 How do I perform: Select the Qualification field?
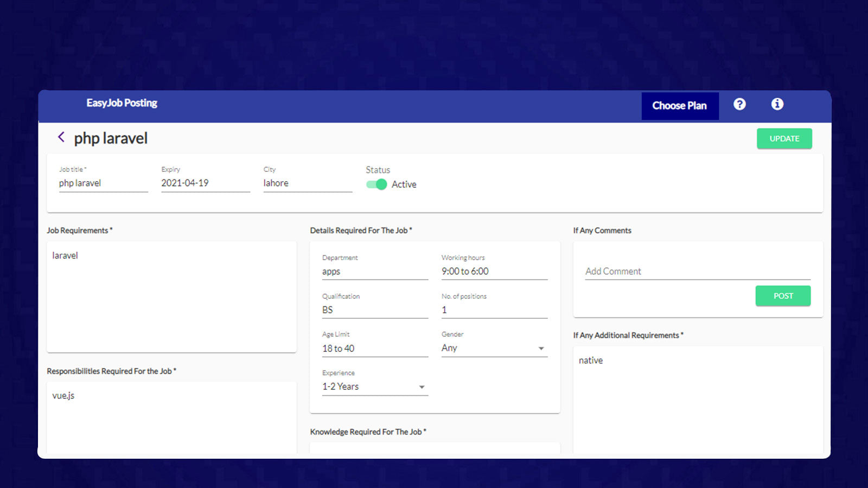[x=374, y=310]
